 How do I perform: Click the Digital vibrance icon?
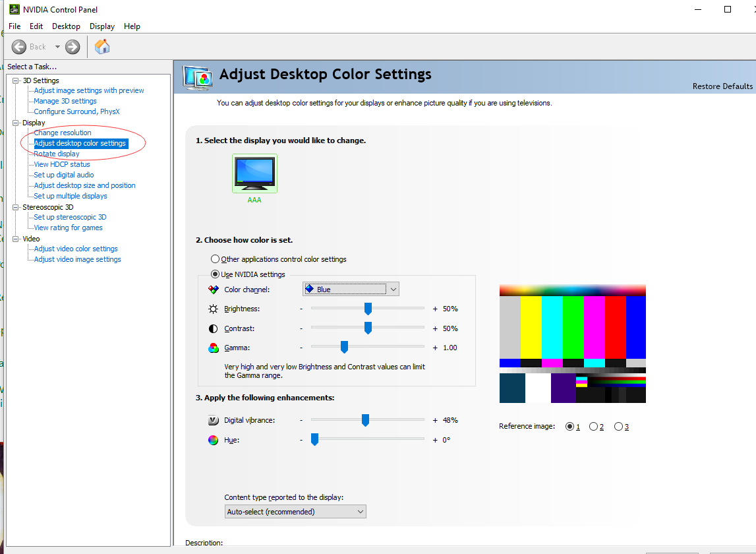tap(213, 420)
